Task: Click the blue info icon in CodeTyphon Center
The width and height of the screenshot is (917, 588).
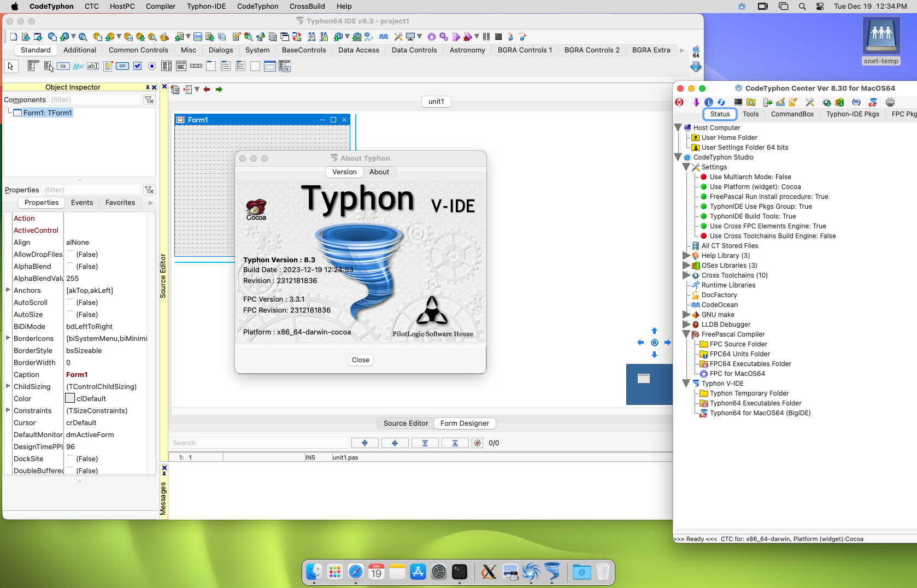Action: [709, 102]
